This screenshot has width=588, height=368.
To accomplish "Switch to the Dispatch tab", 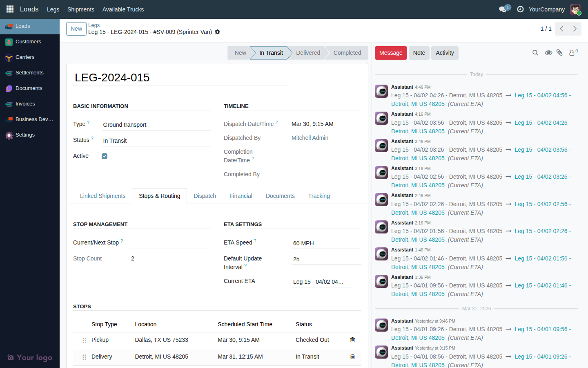I will [x=205, y=196].
